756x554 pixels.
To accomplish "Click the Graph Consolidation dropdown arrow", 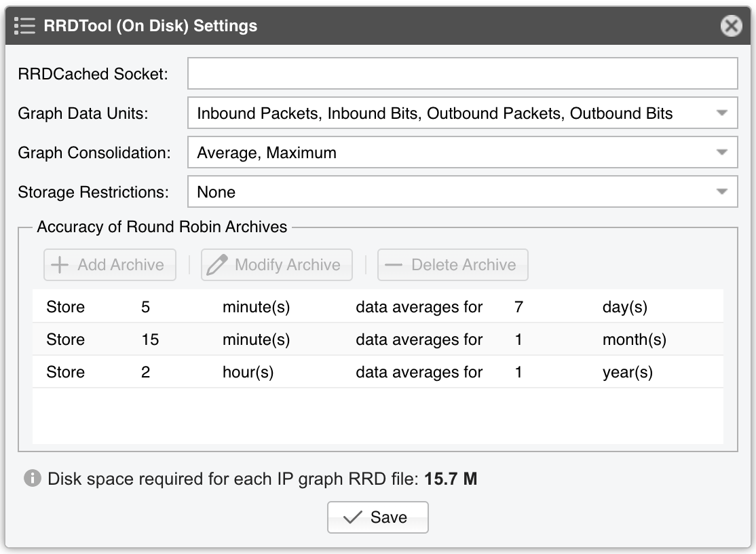I will (x=721, y=152).
